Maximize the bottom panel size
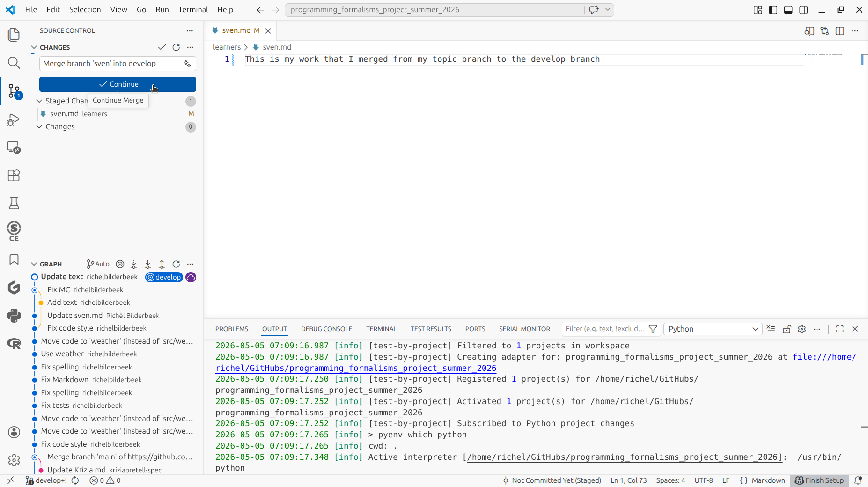The height and width of the screenshot is (487, 868). (x=840, y=329)
